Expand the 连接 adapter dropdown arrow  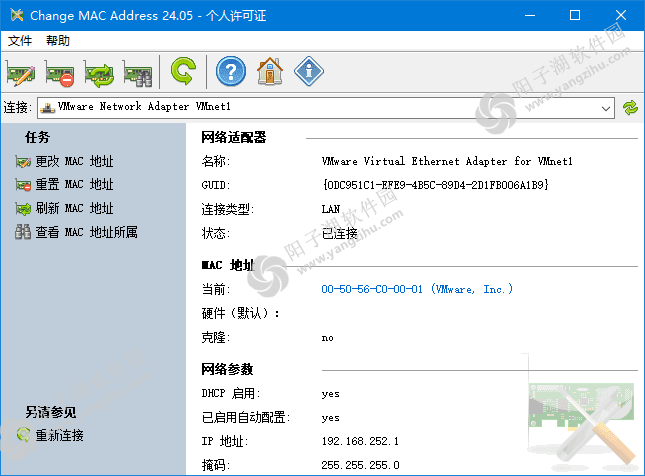click(x=606, y=108)
